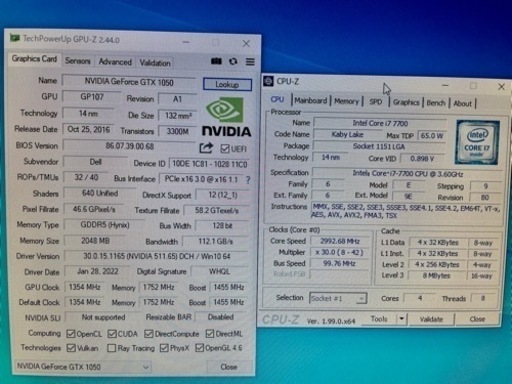
Task: Click the Lookup button
Action: pyautogui.click(x=227, y=84)
